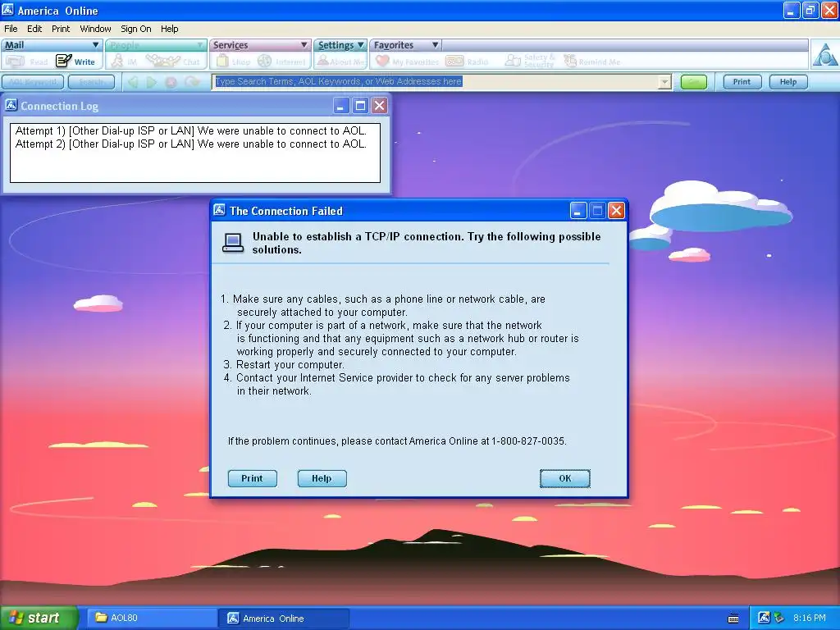Click the Help button on the address toolbar
This screenshot has height=630, width=840.
pos(788,82)
